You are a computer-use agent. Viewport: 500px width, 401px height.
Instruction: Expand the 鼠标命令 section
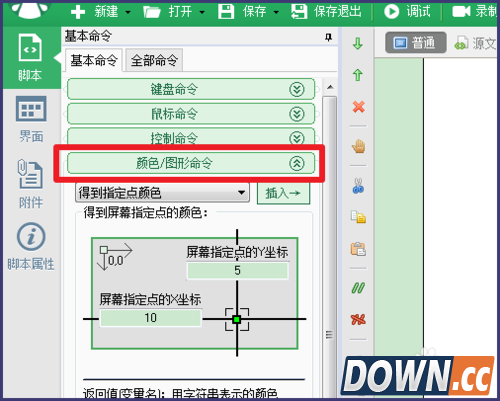pos(191,114)
